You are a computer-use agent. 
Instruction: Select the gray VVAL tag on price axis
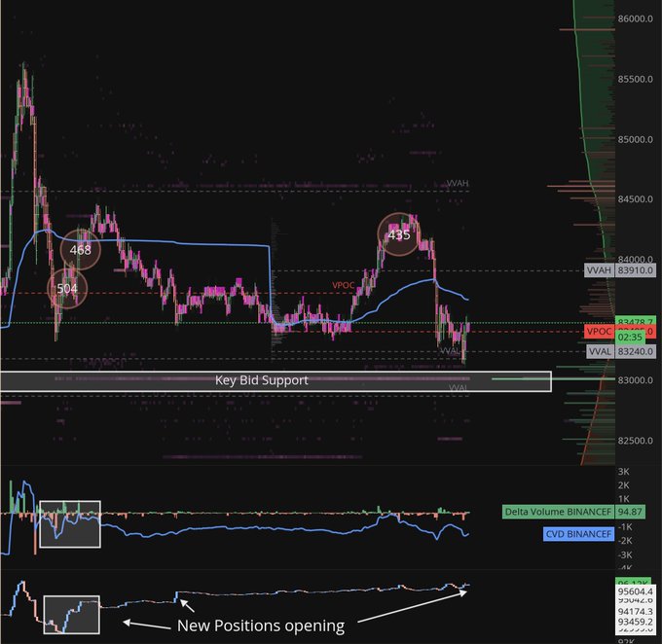(599, 351)
